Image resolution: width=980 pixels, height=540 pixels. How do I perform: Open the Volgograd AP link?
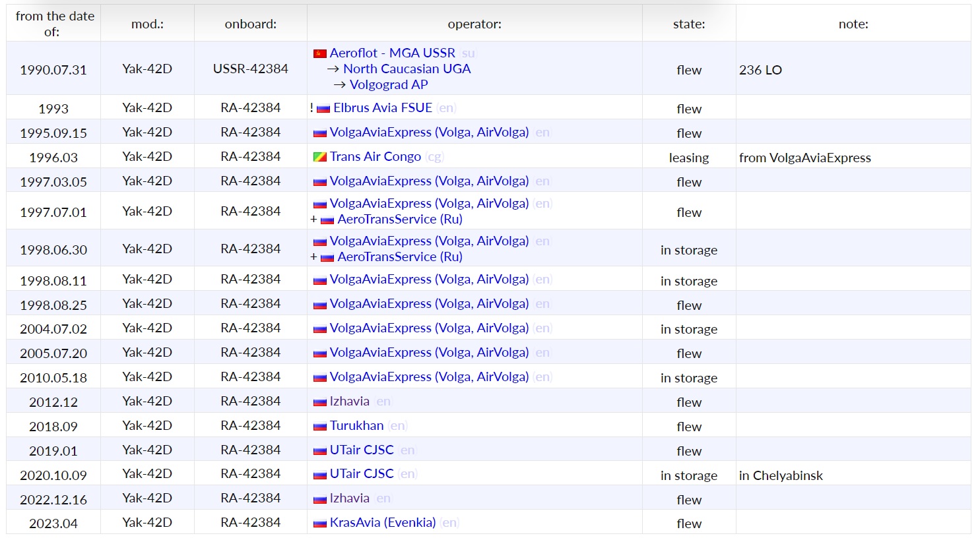pos(389,84)
